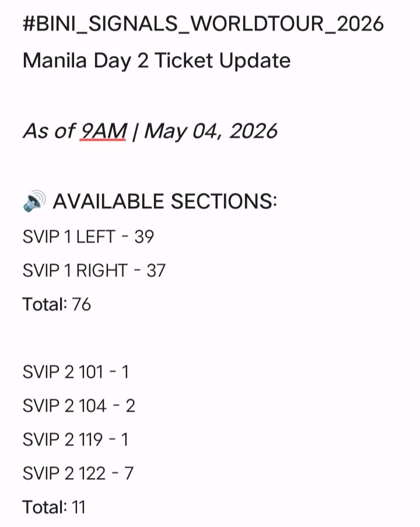420x527 pixels.
Task: Click the Total: 76 line
Action: [x=57, y=304]
